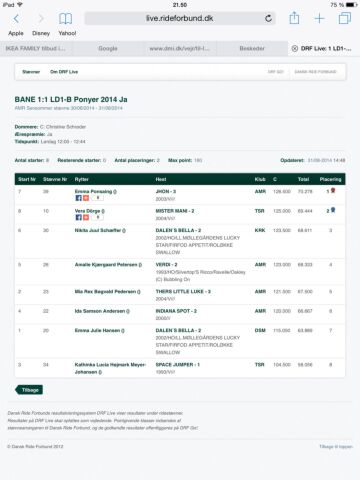
Task: Tap the Safari forward arrow
Action: coord(41,19)
